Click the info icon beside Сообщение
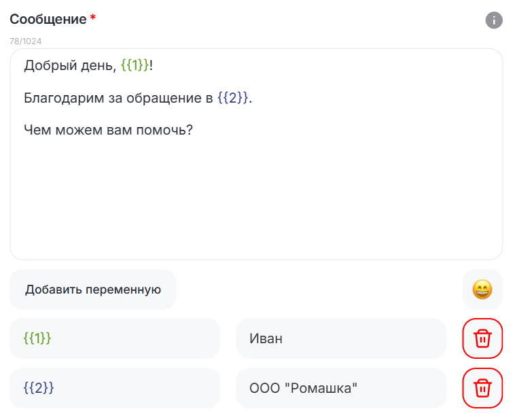Viewport: 515px width, 420px height. pyautogui.click(x=494, y=20)
